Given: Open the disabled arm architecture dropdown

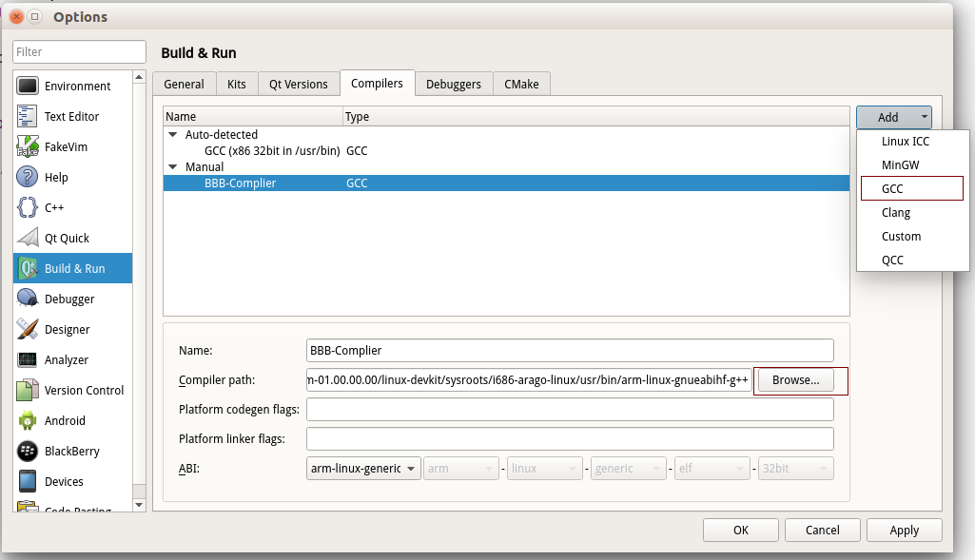Looking at the screenshot, I should pos(460,469).
